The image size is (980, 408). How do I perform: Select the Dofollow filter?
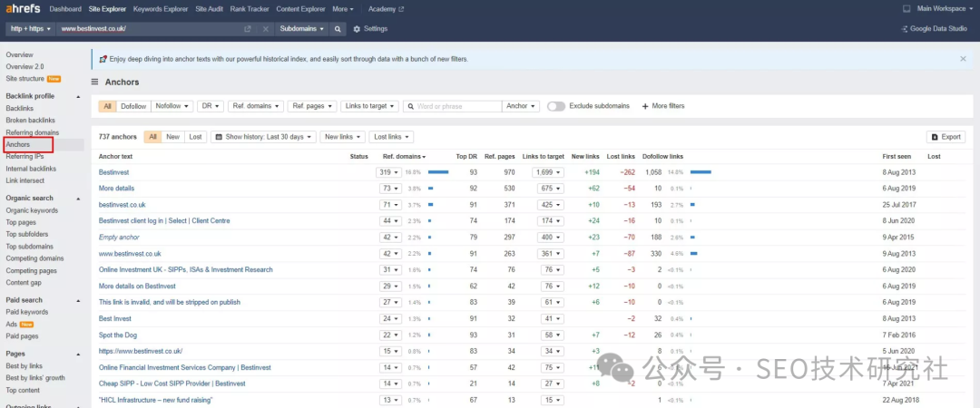[x=133, y=106]
